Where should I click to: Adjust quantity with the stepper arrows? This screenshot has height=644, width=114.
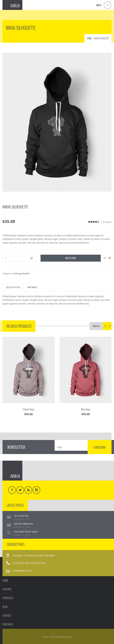coord(31,258)
